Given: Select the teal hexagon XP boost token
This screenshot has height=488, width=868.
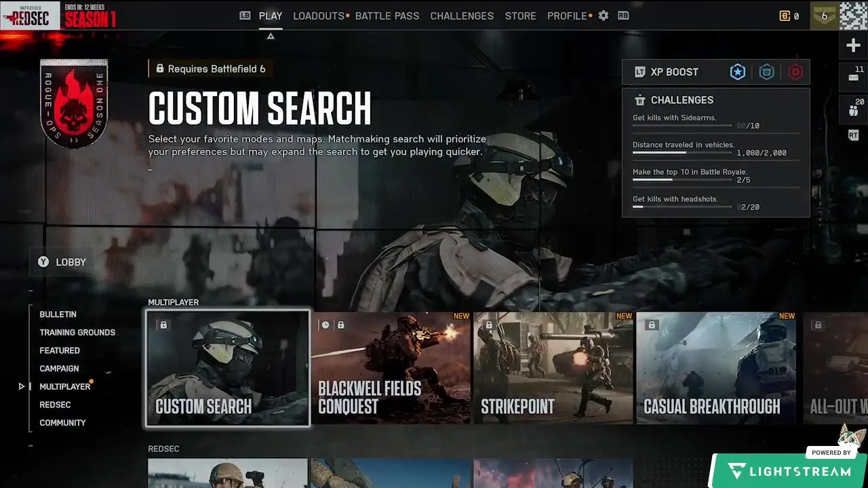Looking at the screenshot, I should coord(767,72).
